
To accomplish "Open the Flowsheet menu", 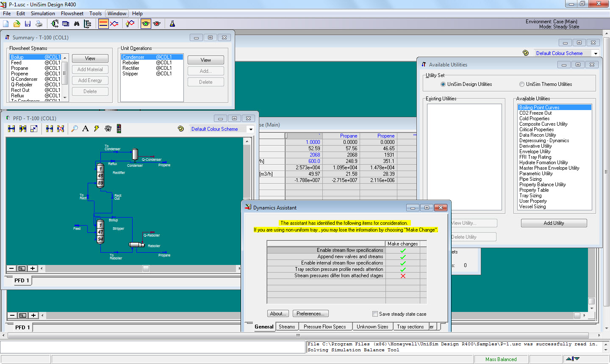I will 72,14.
